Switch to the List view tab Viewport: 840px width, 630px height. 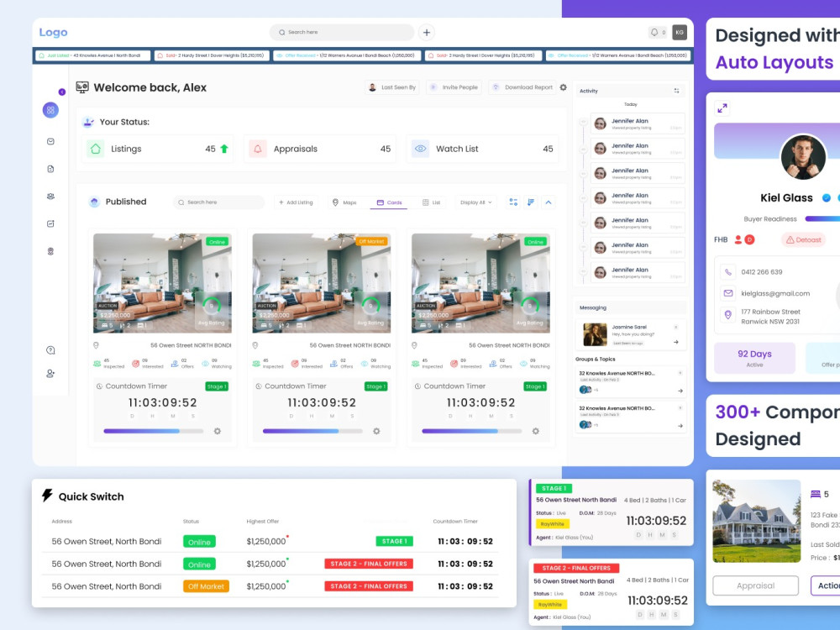pos(433,202)
